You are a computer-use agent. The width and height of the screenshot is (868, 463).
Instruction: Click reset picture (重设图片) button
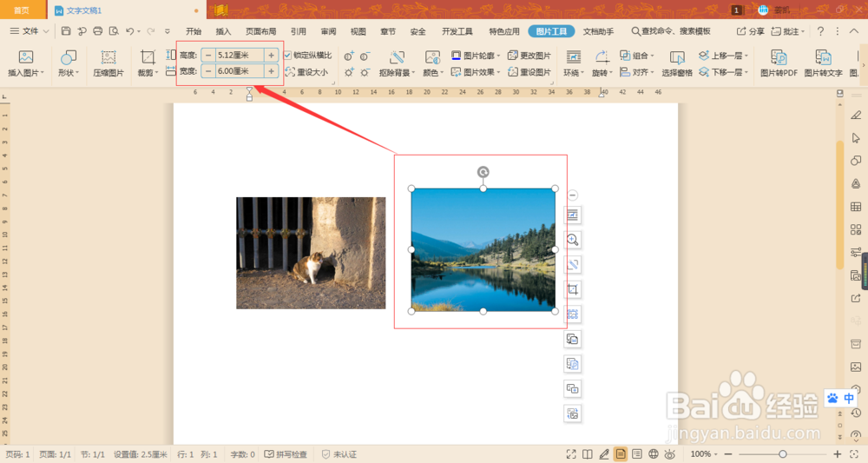[x=529, y=72]
